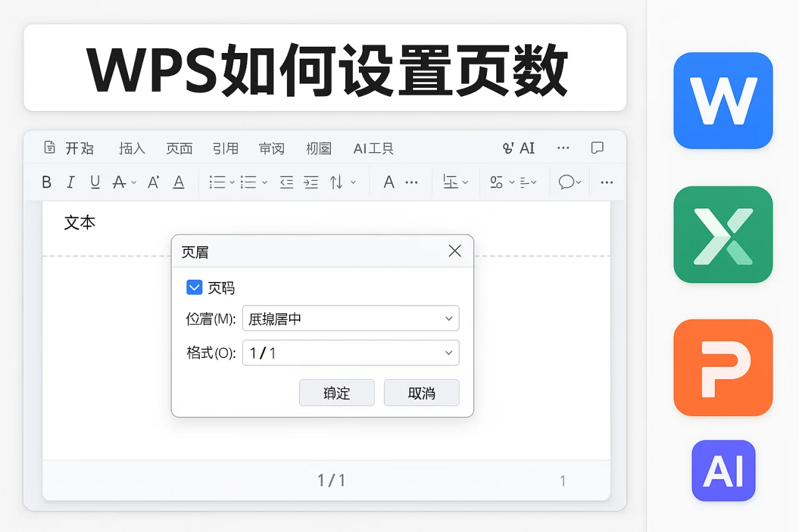The image size is (799, 532).
Task: Apply bold formatting
Action: (46, 181)
